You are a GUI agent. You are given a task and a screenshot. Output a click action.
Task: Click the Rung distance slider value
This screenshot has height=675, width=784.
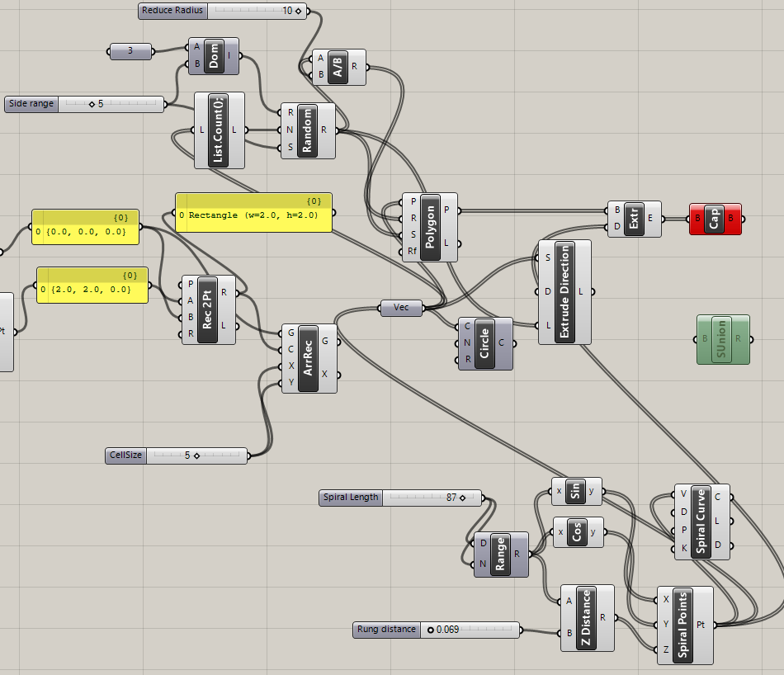coord(450,630)
